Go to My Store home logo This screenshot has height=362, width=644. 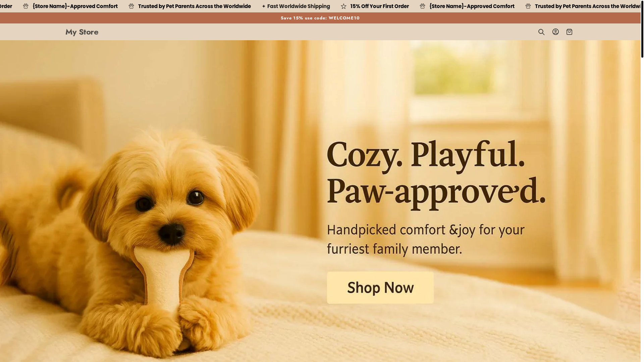pyautogui.click(x=82, y=32)
